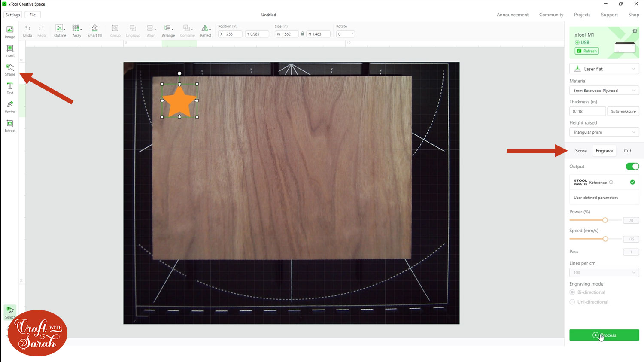644x362 pixels.
Task: Select the Insert tool
Action: (x=10, y=51)
